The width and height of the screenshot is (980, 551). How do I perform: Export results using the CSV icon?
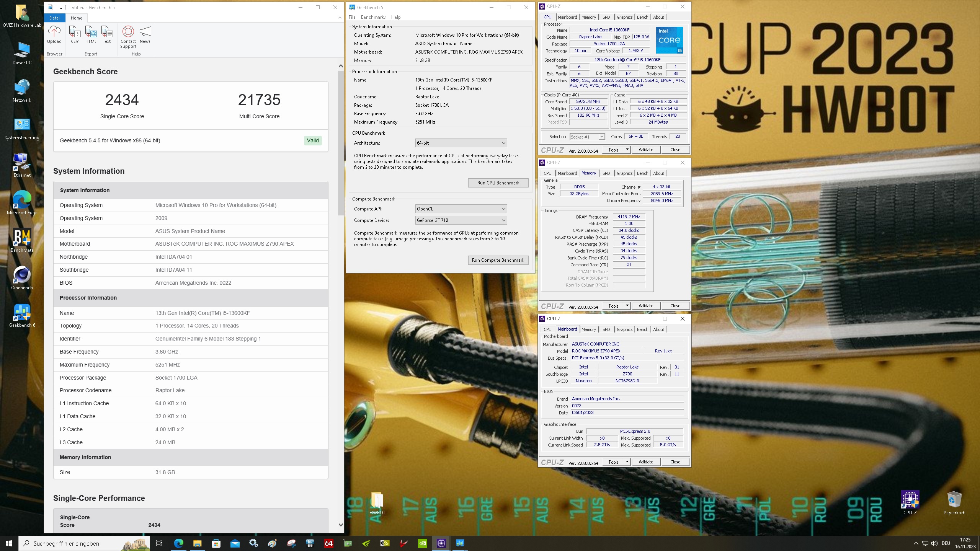click(x=75, y=34)
